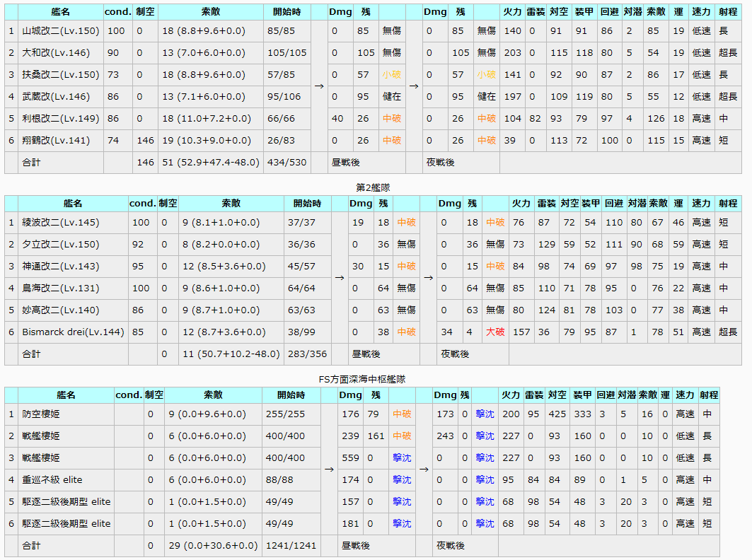
Task: Click scouting value 18 (11.0+7.2+0.0)
Action: pos(207,118)
